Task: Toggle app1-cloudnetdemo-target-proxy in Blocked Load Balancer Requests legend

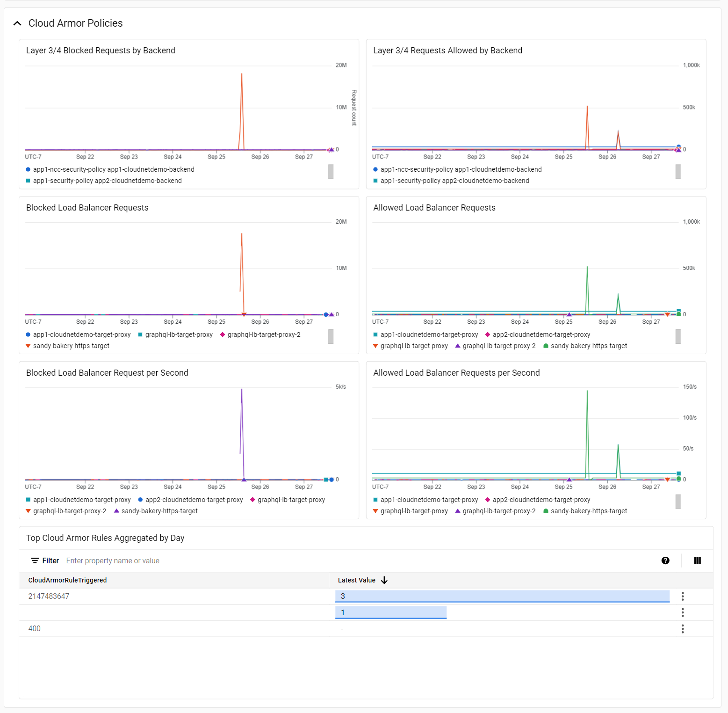Action: point(79,335)
